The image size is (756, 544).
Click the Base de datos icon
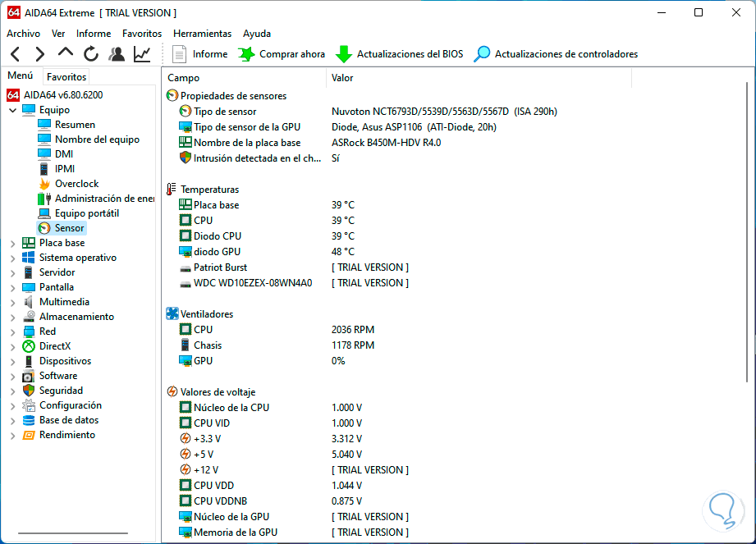click(29, 420)
